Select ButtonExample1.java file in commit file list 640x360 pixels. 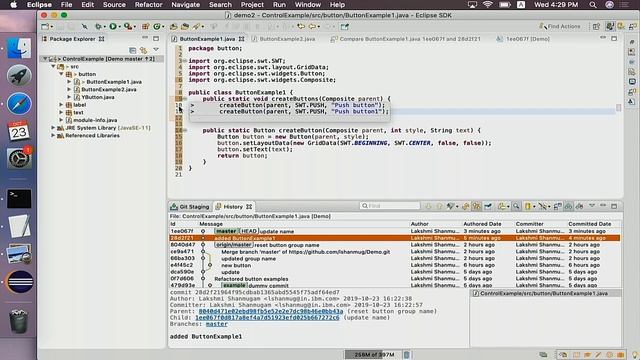543,293
